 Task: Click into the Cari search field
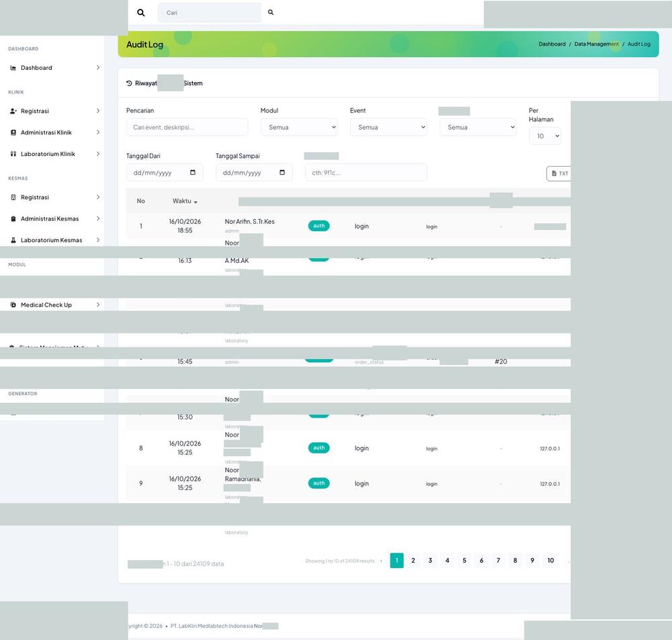[210, 13]
